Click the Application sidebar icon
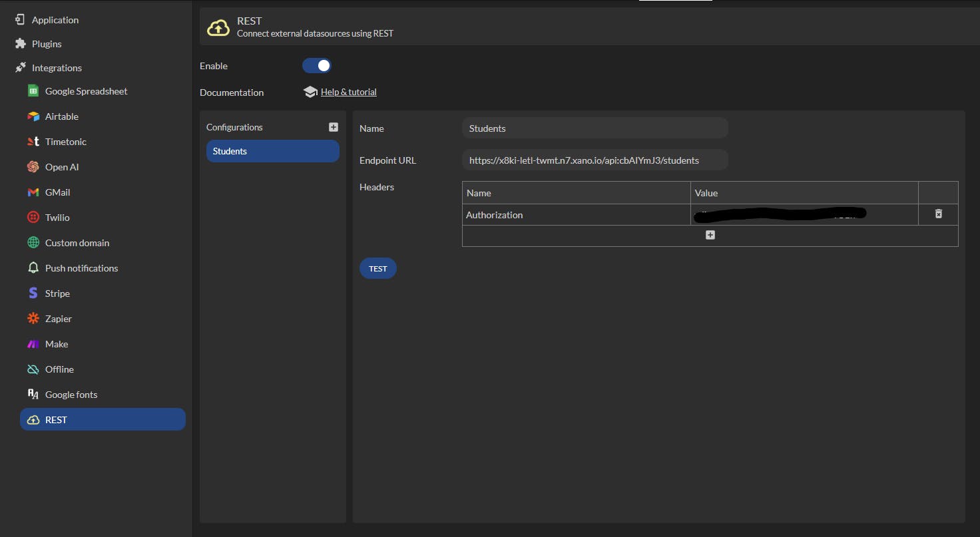The image size is (980, 537). tap(20, 20)
